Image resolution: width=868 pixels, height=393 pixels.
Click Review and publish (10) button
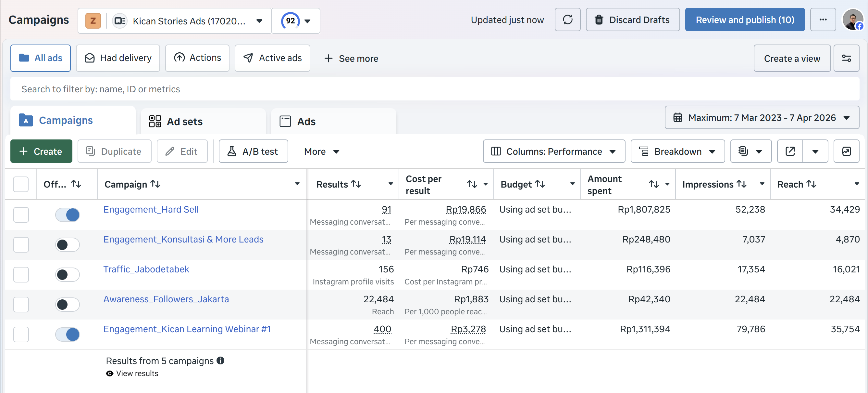tap(745, 20)
